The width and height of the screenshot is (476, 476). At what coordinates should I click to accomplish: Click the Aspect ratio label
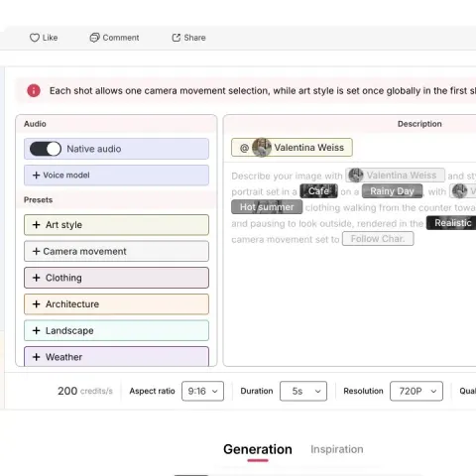152,391
